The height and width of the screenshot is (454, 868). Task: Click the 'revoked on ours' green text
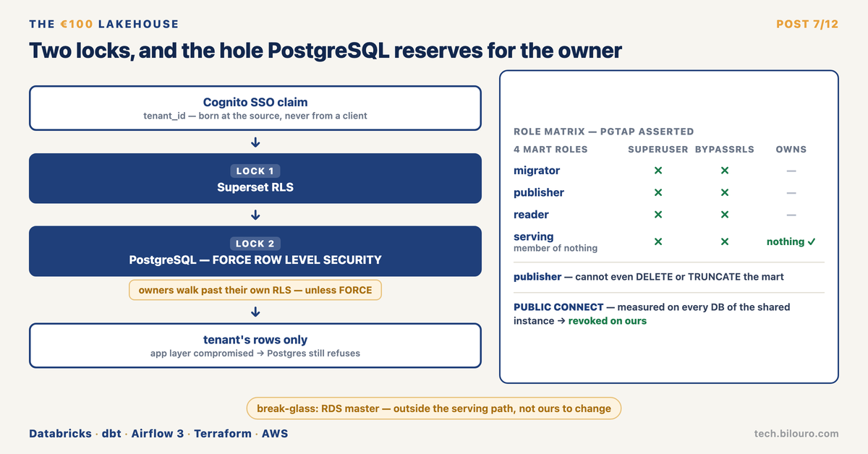608,321
